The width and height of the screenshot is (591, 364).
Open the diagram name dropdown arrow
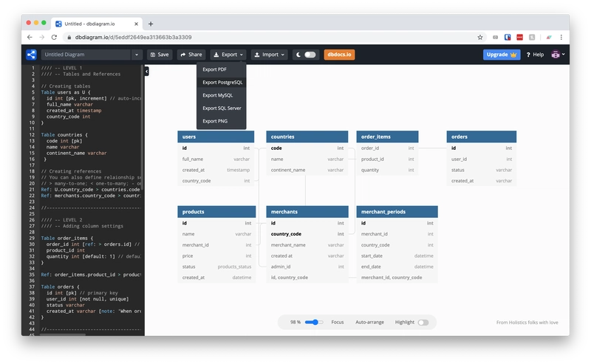(x=137, y=55)
